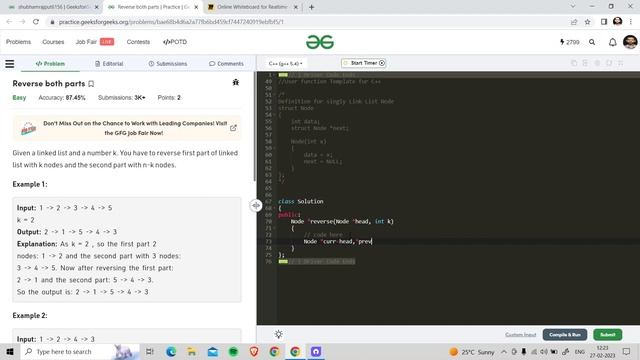Open Mail app from taskbar
Image resolution: width=640 pixels, height=360 pixels.
coord(213,351)
